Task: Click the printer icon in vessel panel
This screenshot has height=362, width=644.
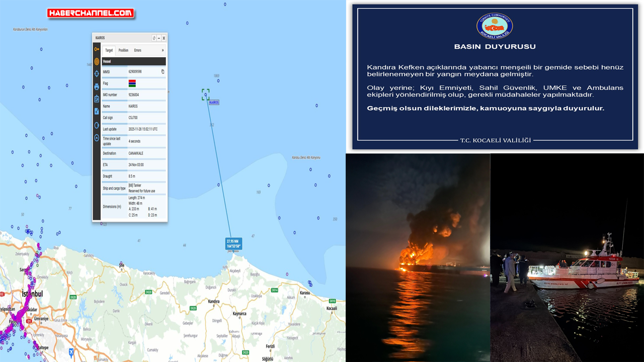Action: coord(97,86)
